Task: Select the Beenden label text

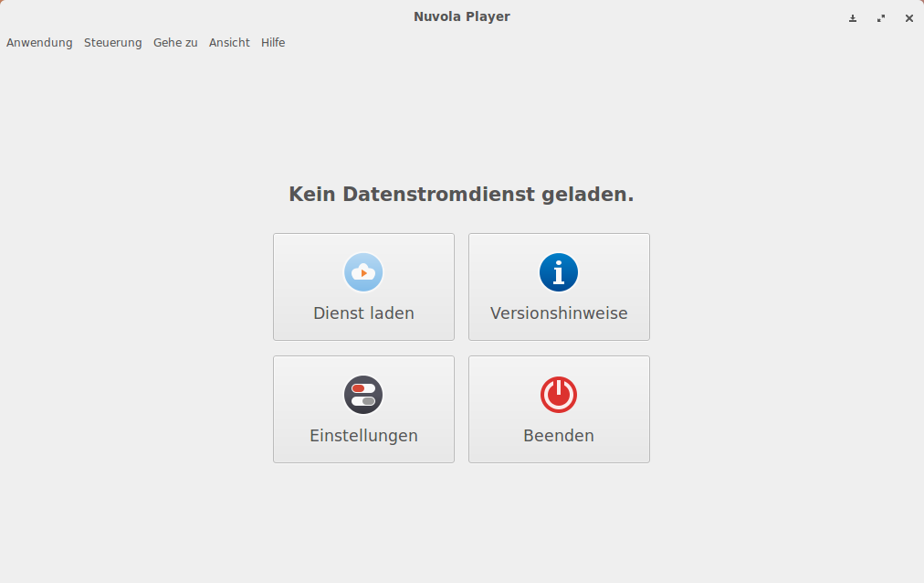Action: point(559,436)
